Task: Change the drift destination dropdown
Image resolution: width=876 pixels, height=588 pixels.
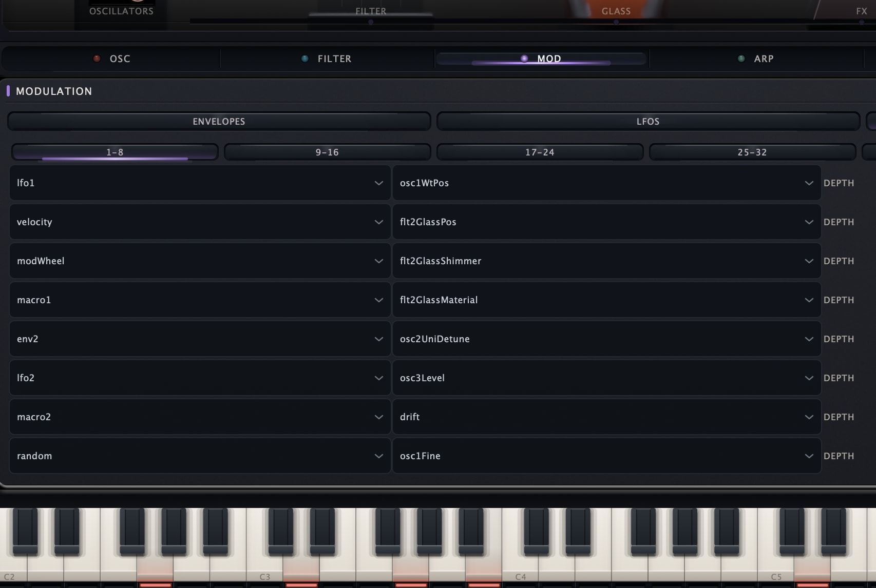Action: click(606, 417)
